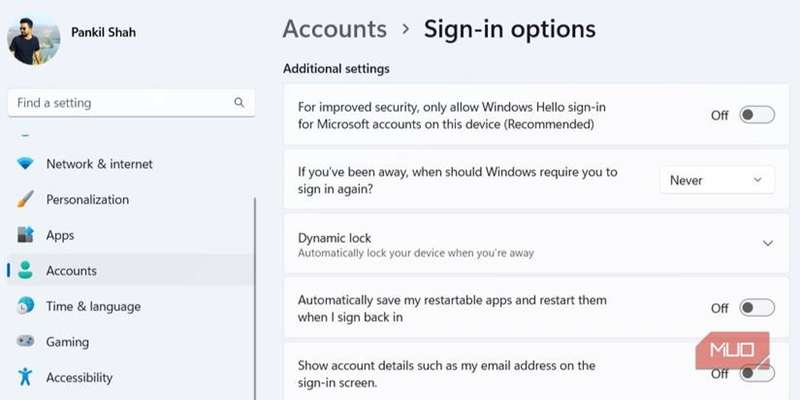This screenshot has width=800, height=400.
Task: Click the Network & internet Wi-Fi icon
Action: pyautogui.click(x=25, y=164)
